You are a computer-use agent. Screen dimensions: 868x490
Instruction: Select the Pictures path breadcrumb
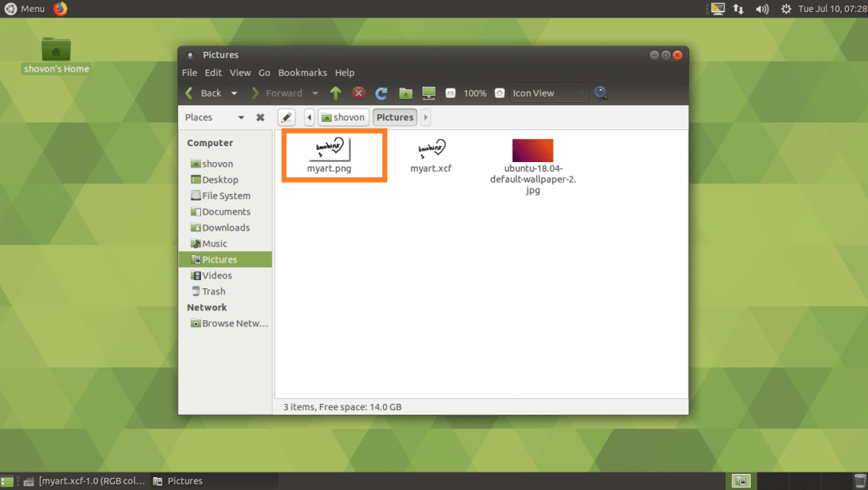pyautogui.click(x=394, y=117)
